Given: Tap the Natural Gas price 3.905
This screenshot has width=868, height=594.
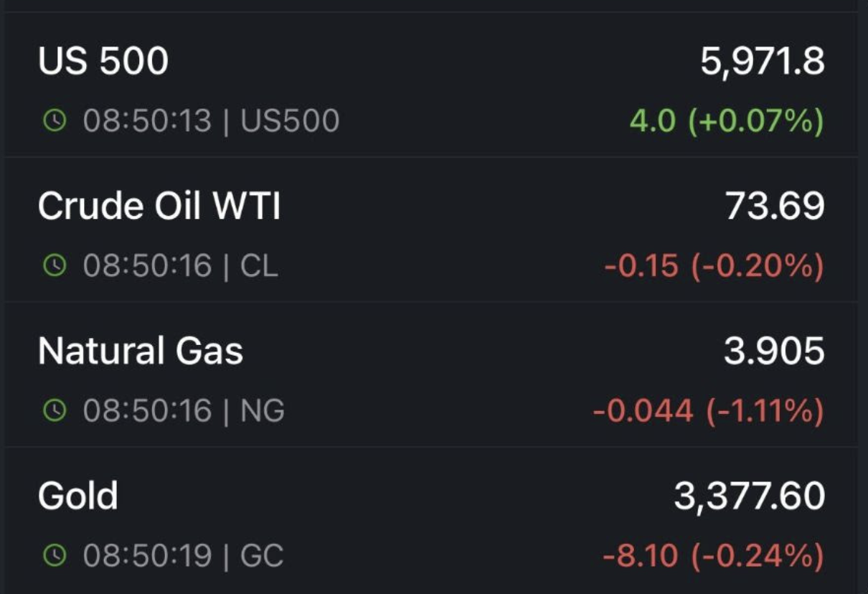Looking at the screenshot, I should coord(775,352).
